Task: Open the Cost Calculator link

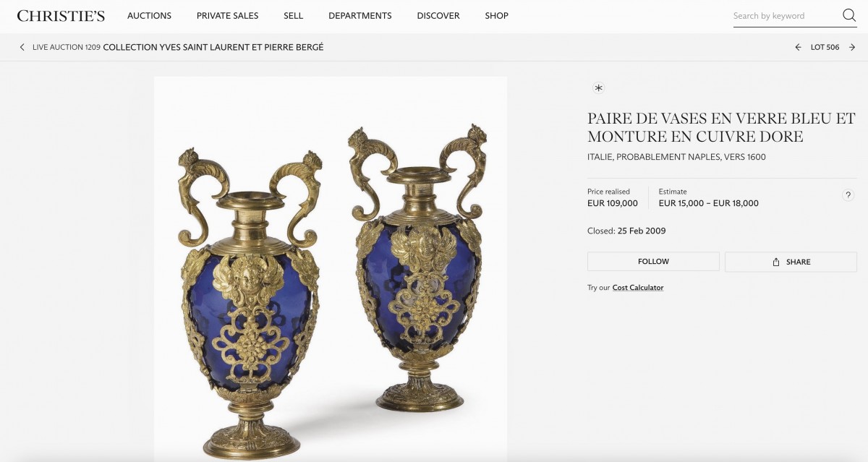Action: tap(638, 288)
